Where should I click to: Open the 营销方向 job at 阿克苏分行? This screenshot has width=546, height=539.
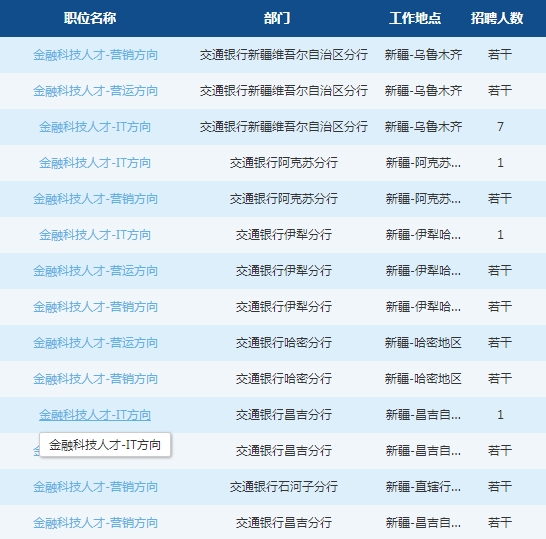(95, 199)
